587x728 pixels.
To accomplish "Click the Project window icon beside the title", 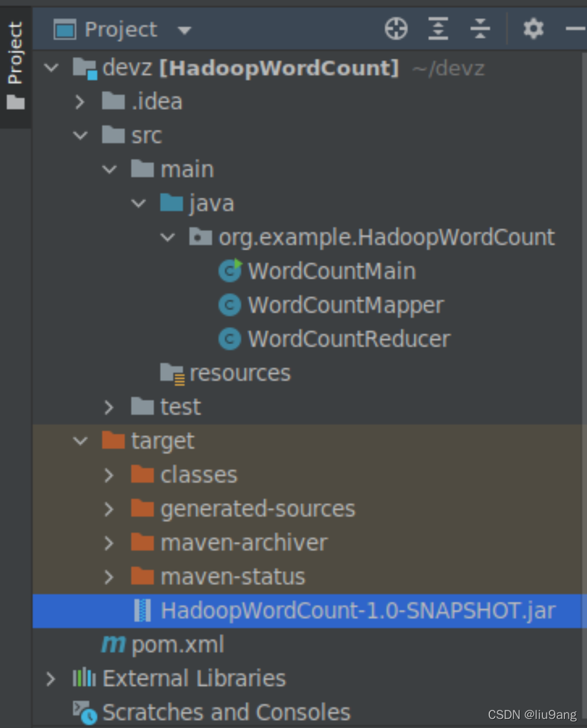I will 65,30.
